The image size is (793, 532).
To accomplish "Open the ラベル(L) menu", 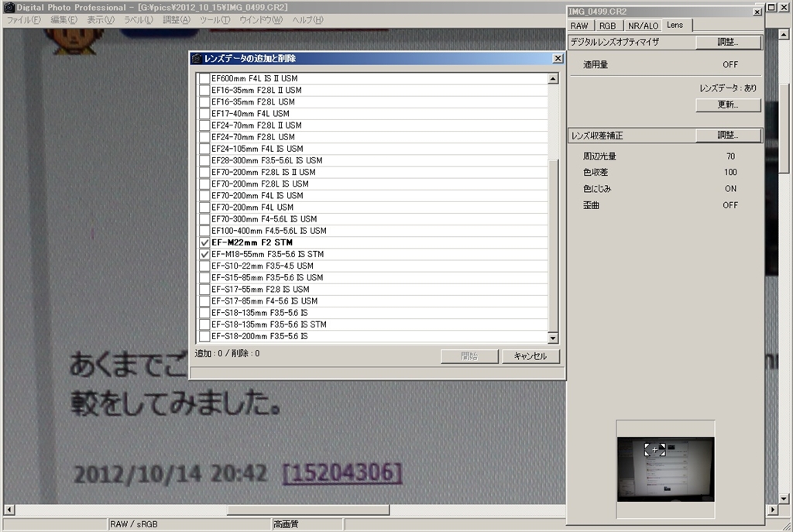I will pyautogui.click(x=138, y=19).
